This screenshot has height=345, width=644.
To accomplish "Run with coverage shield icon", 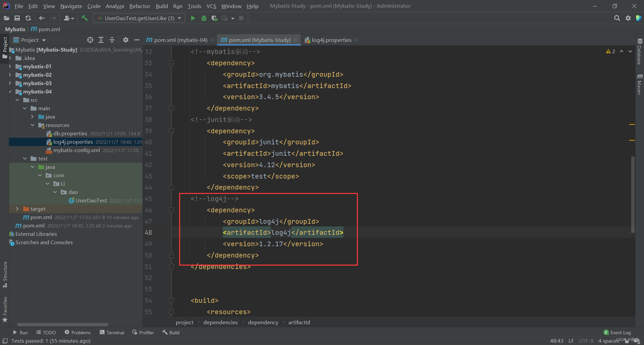I will 214,18.
